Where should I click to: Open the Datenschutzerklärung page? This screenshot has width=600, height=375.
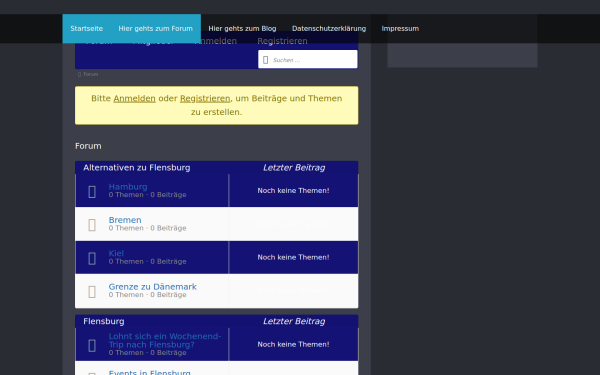pyautogui.click(x=329, y=29)
